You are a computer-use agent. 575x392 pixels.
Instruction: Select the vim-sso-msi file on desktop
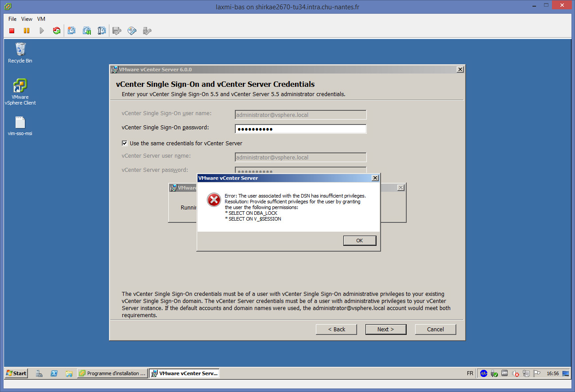[x=20, y=126]
